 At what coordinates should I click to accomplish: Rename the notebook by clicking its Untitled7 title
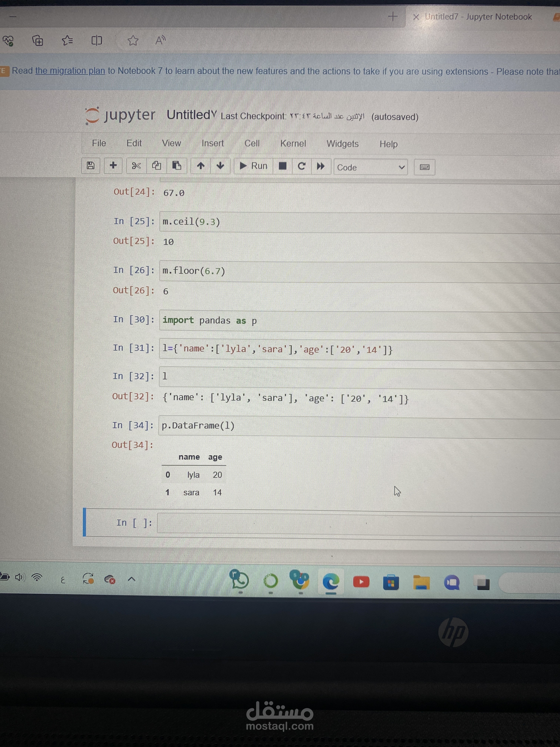(x=191, y=115)
